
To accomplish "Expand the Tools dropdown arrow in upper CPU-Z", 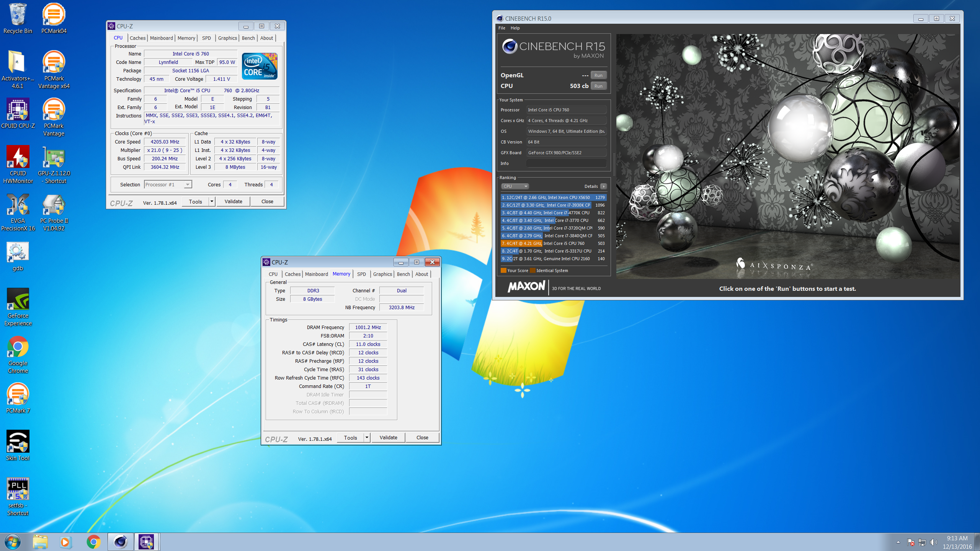I will coord(212,201).
